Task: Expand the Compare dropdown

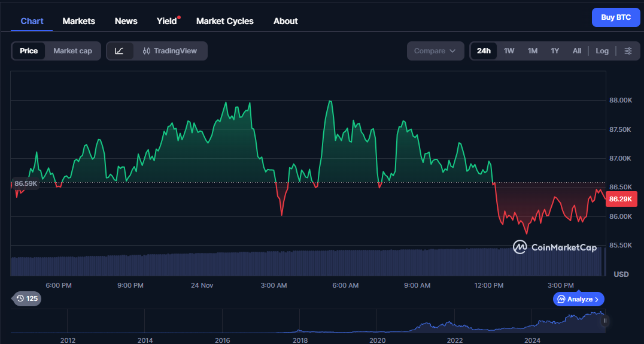Action: click(435, 51)
